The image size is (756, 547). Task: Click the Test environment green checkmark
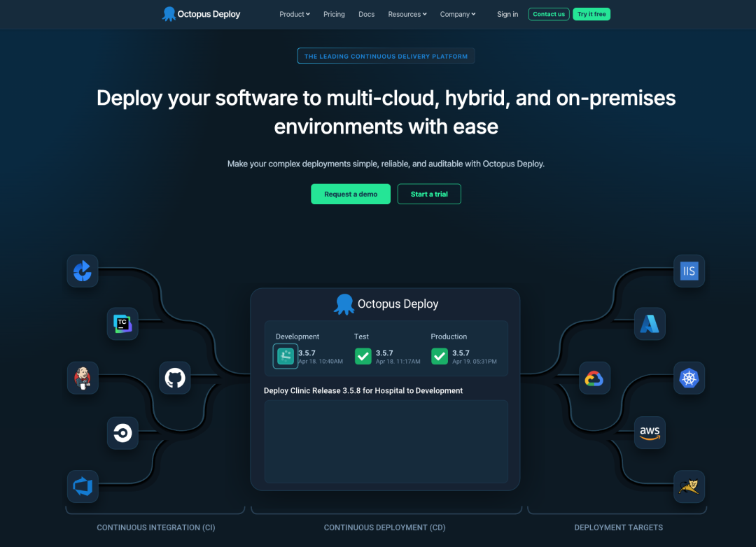(x=363, y=356)
